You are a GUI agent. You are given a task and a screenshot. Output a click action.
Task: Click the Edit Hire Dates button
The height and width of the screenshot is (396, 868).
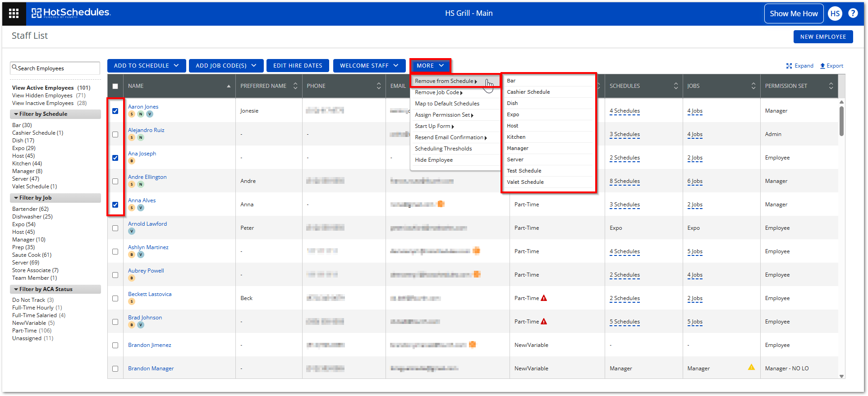click(x=298, y=66)
